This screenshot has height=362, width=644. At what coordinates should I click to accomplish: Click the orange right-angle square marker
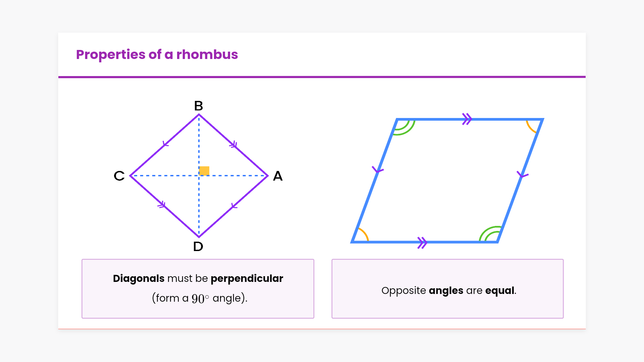click(x=204, y=171)
